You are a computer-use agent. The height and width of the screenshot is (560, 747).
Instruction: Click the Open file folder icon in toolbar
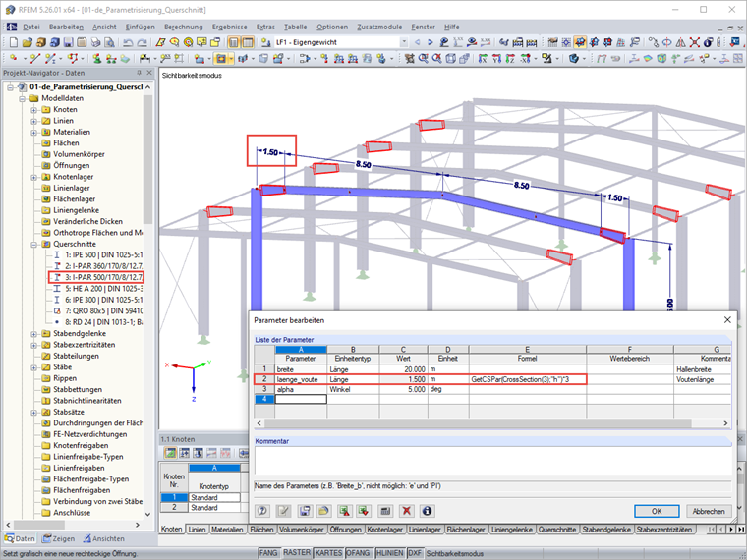[28, 42]
